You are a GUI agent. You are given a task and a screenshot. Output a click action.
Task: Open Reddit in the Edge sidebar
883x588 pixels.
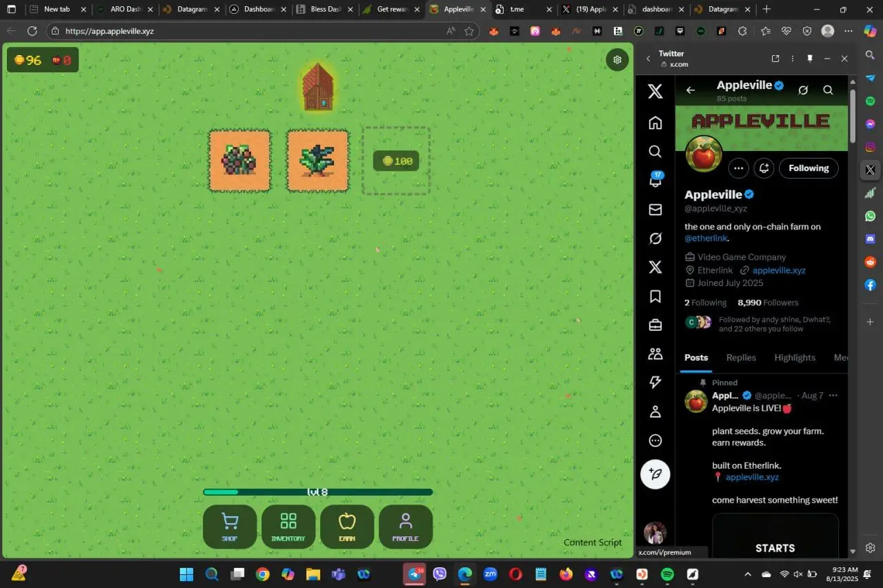pyautogui.click(x=871, y=262)
